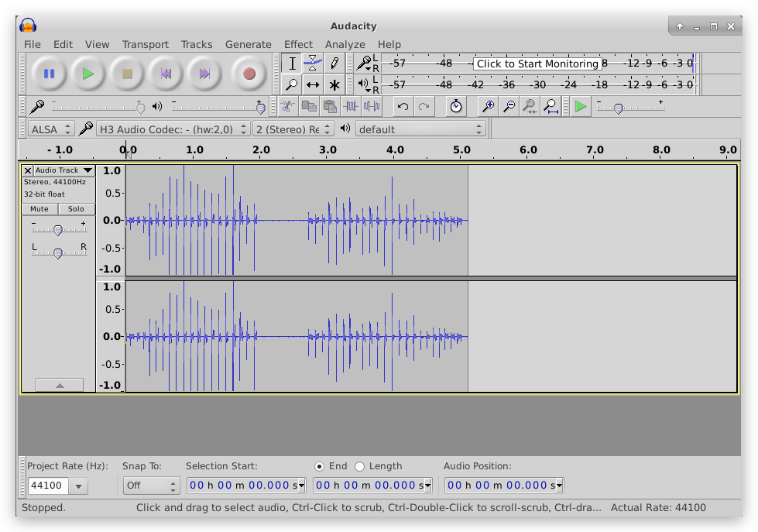Viewport: 758px width, 532px height.
Task: Pick the Draw pencil tool
Action: [x=334, y=63]
